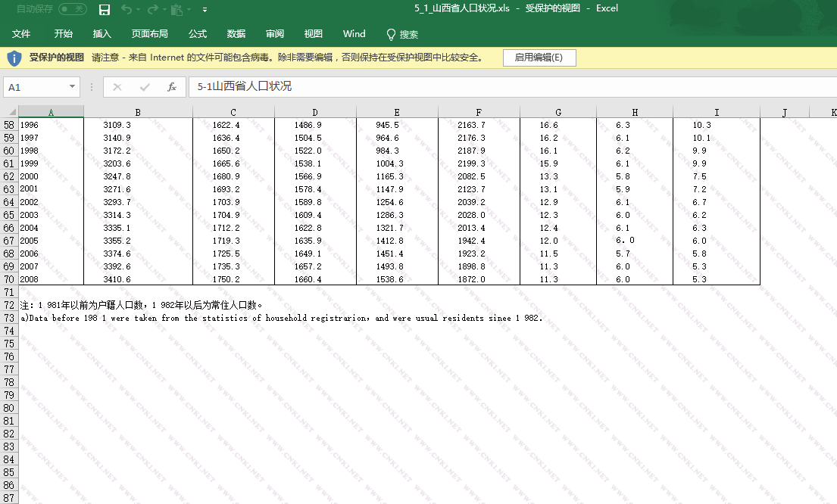Open the Wind ribbon tab
The image size is (837, 504).
point(354,34)
